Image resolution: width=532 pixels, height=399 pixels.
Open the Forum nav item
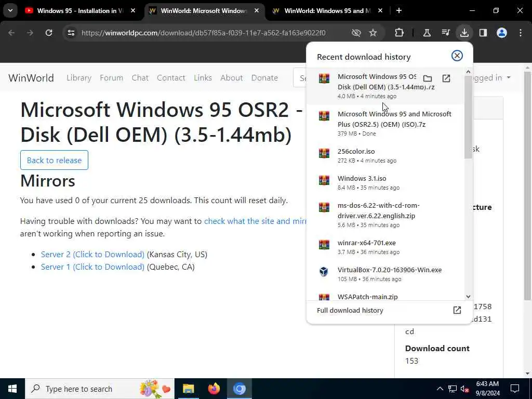click(111, 78)
